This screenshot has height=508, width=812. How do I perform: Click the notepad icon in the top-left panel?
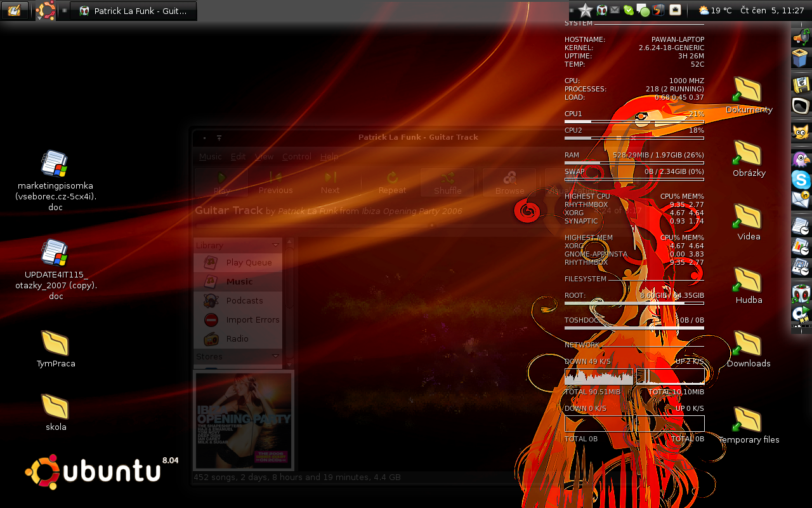tap(14, 10)
